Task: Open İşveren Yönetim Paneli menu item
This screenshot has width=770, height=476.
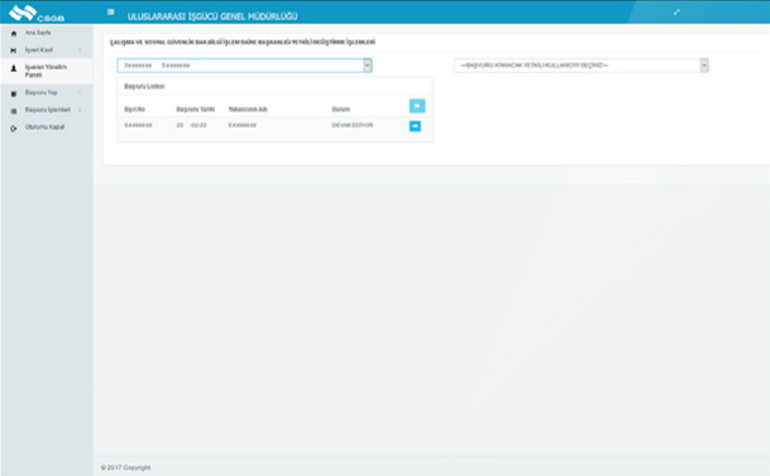Action: click(44, 70)
